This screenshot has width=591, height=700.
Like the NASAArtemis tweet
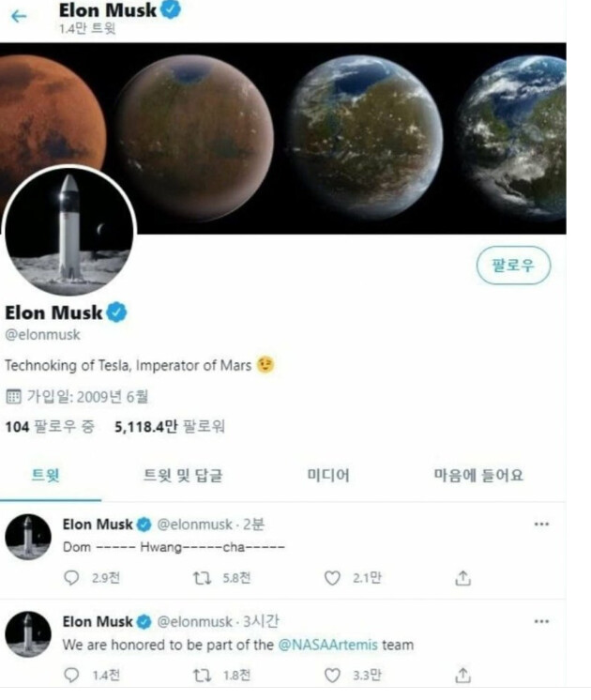click(332, 676)
